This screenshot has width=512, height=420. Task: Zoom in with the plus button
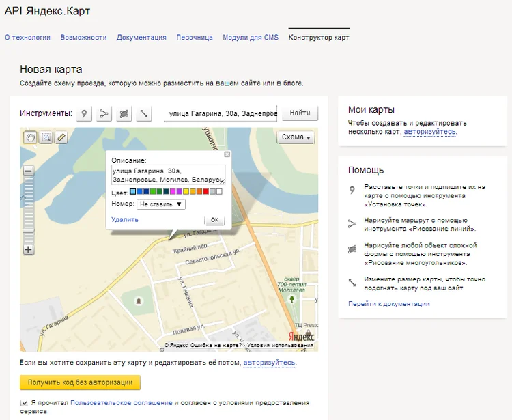click(x=29, y=250)
